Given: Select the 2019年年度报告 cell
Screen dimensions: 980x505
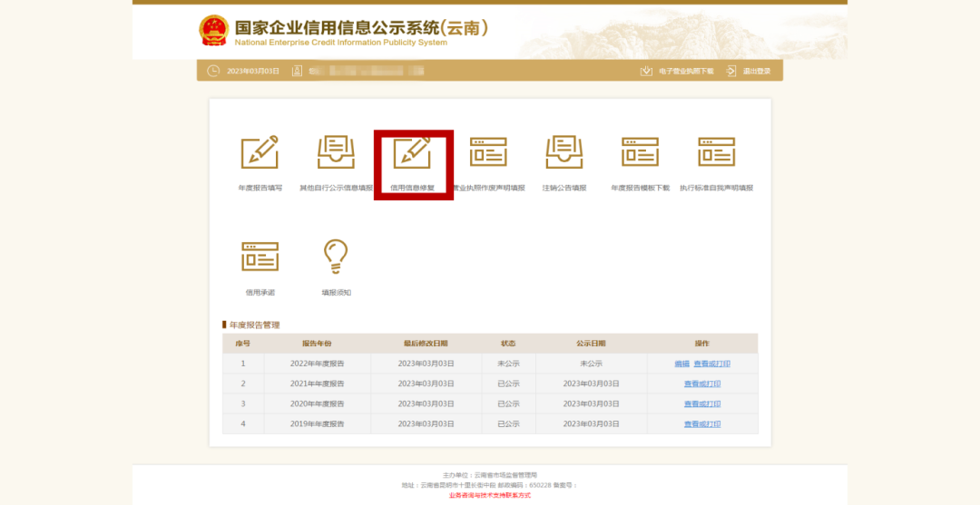Looking at the screenshot, I should pyautogui.click(x=317, y=423).
